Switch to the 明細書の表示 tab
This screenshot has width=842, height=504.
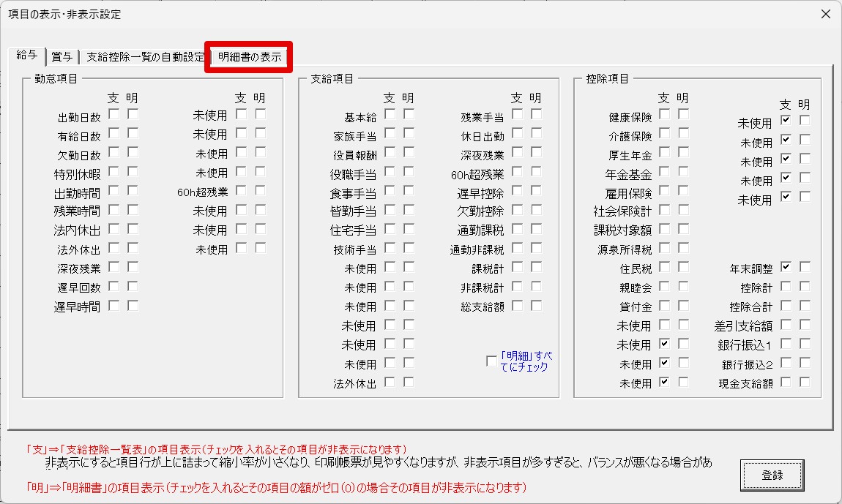[x=249, y=57]
